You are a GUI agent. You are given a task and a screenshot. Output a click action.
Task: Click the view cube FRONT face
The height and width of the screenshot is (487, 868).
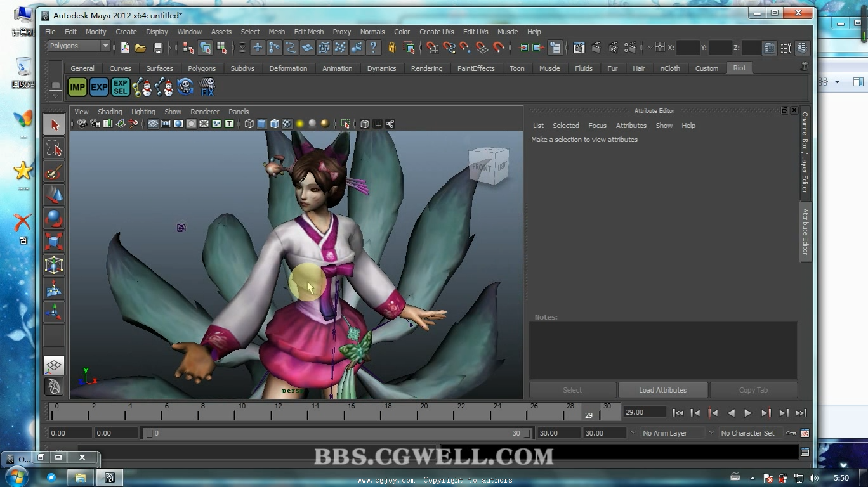click(x=482, y=168)
